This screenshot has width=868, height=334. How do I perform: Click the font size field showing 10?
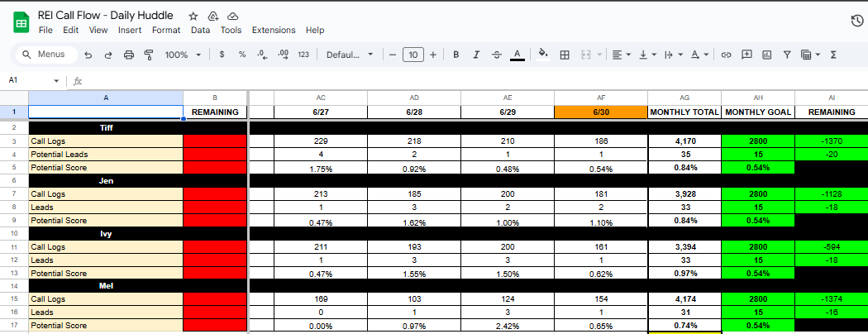pyautogui.click(x=413, y=55)
